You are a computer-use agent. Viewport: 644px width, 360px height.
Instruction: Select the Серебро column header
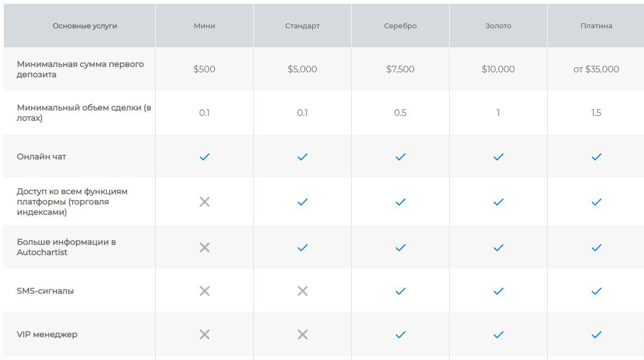tap(400, 26)
